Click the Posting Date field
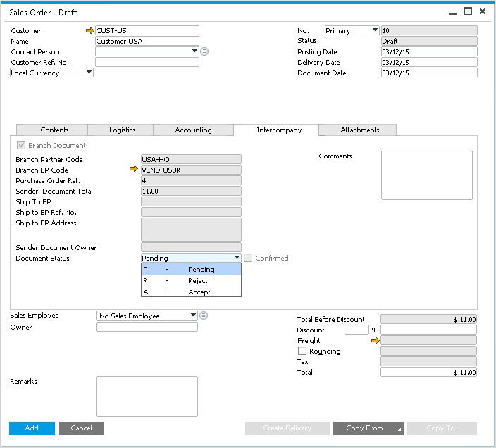The width and height of the screenshot is (496, 448). coord(429,51)
